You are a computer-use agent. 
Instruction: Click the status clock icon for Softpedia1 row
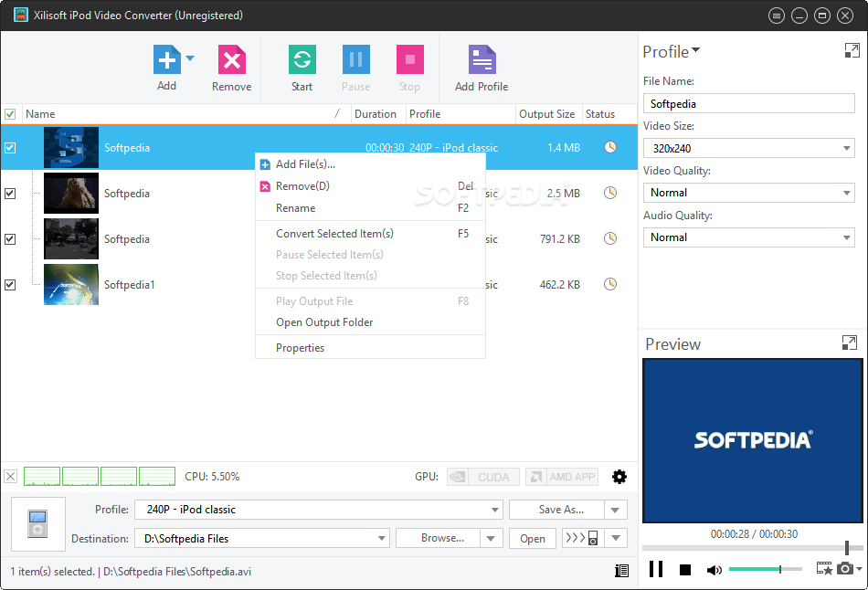point(610,284)
